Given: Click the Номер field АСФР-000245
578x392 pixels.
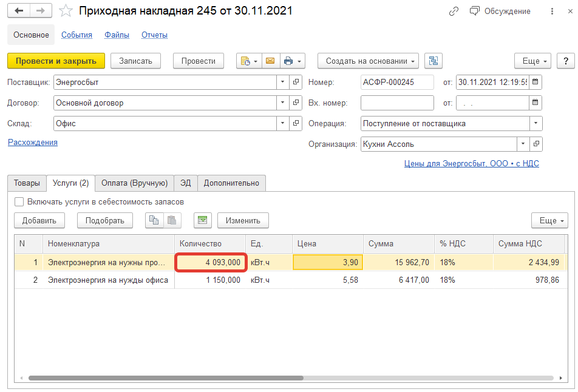Looking at the screenshot, I should click(x=397, y=82).
